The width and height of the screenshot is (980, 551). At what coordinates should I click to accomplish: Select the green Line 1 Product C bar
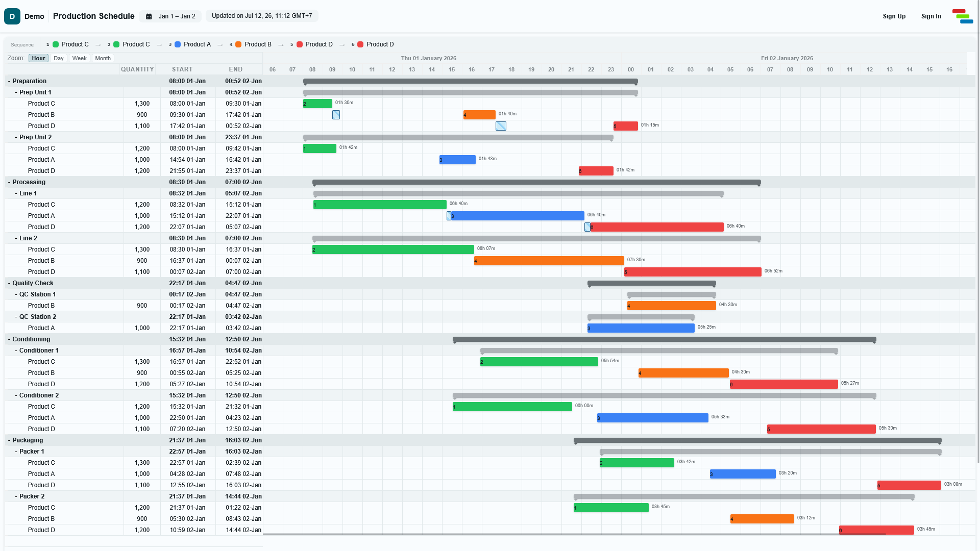click(380, 205)
